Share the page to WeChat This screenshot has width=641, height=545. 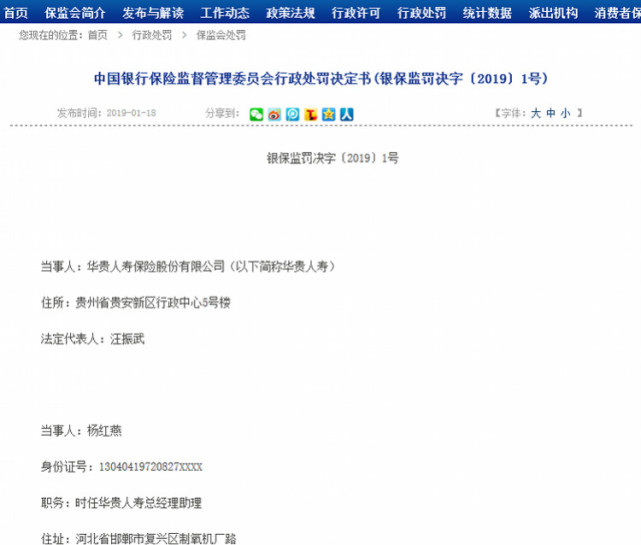click(256, 114)
